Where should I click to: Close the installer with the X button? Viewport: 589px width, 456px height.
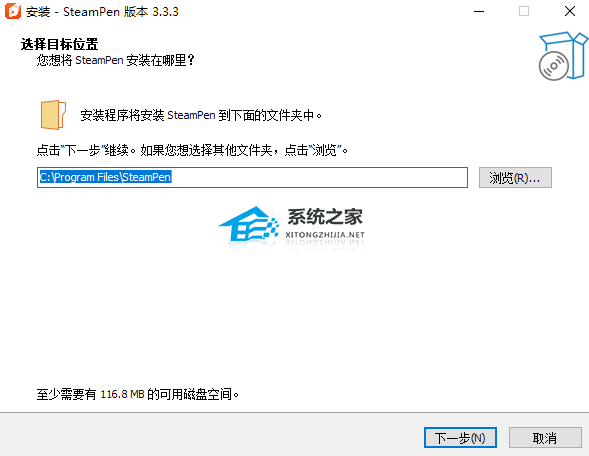point(570,11)
